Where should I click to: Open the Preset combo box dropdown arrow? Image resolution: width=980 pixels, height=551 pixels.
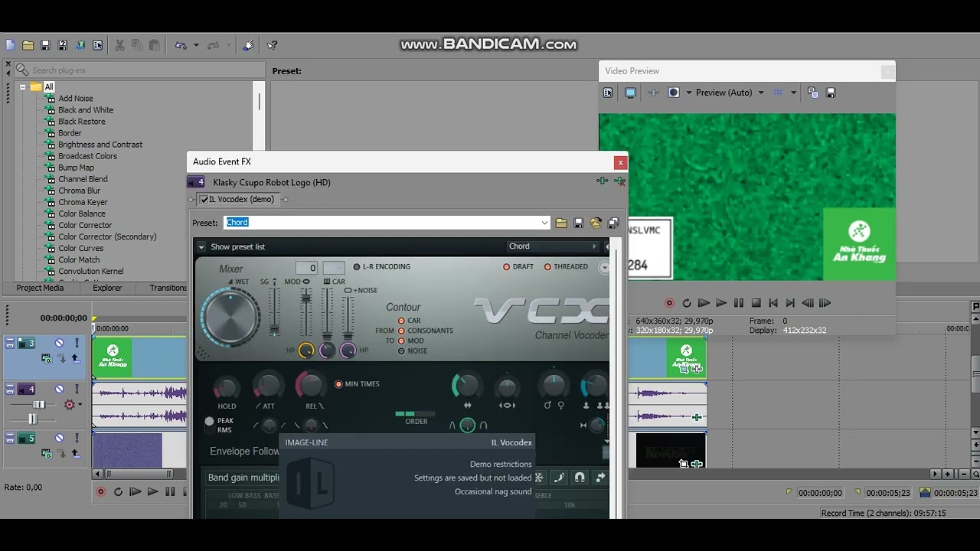pyautogui.click(x=544, y=223)
